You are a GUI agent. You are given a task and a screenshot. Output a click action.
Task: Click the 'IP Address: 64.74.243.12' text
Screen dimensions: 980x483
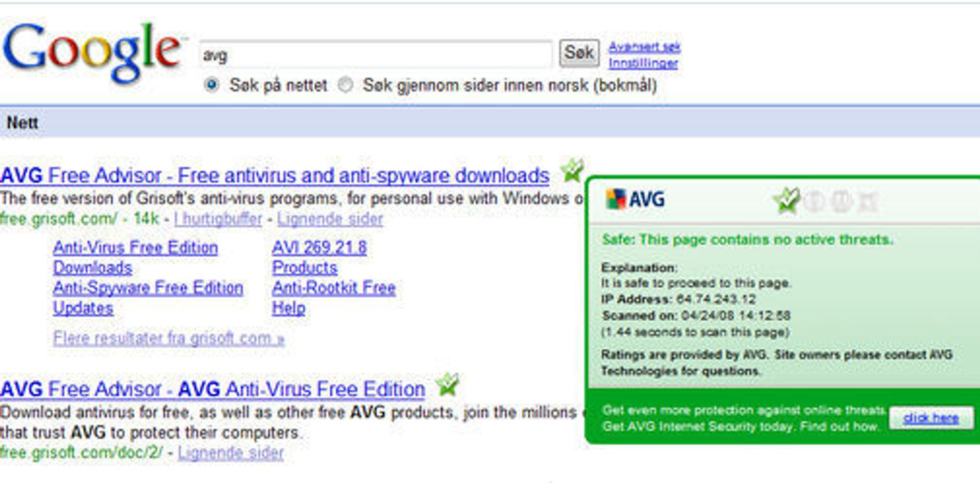pos(679,299)
